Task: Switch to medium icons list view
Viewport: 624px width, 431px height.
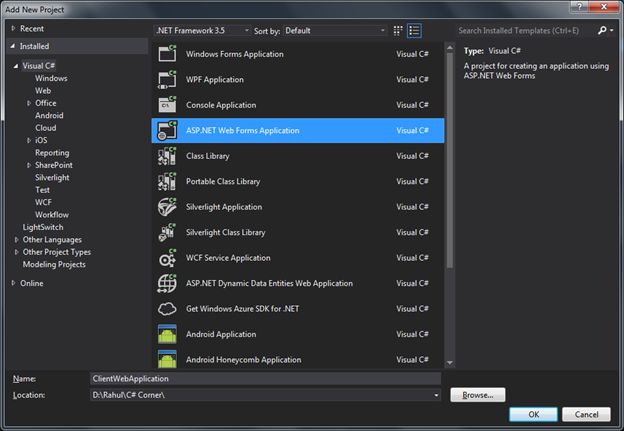Action: 414,31
